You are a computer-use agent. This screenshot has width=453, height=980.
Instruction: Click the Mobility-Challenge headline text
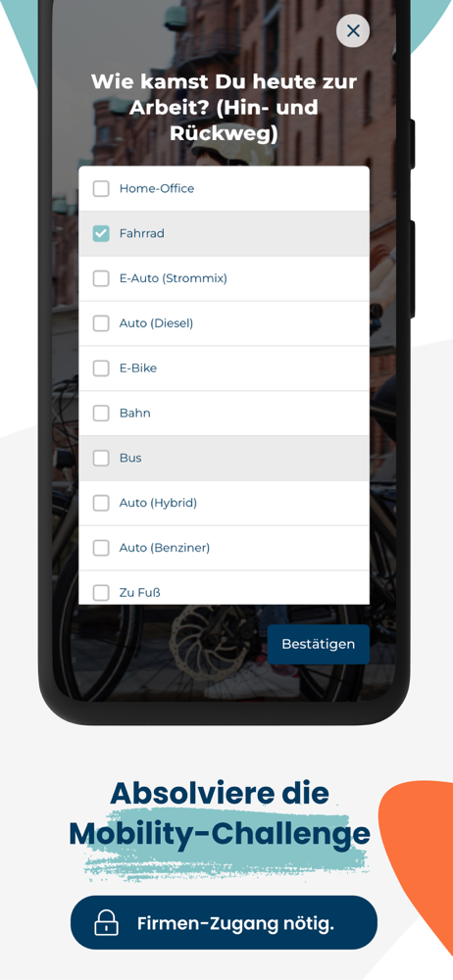click(x=219, y=834)
